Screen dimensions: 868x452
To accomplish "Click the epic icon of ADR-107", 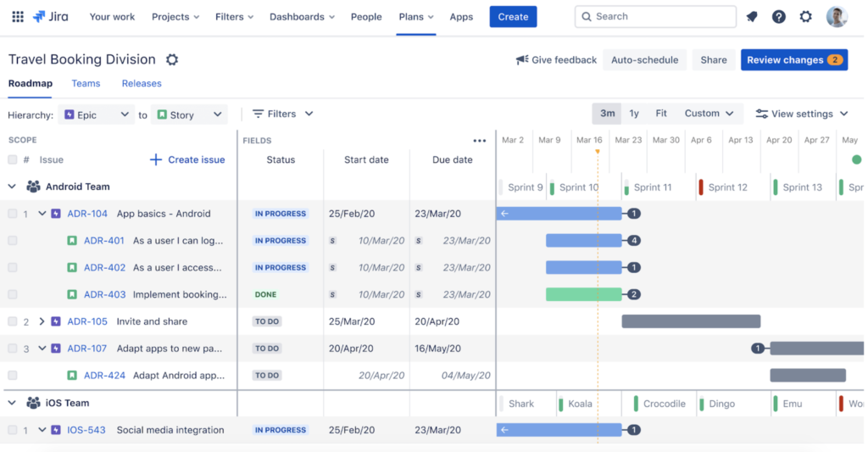I will (x=56, y=349).
